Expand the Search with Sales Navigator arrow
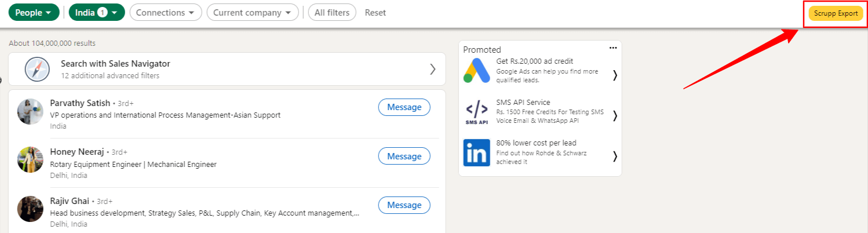 pos(432,70)
